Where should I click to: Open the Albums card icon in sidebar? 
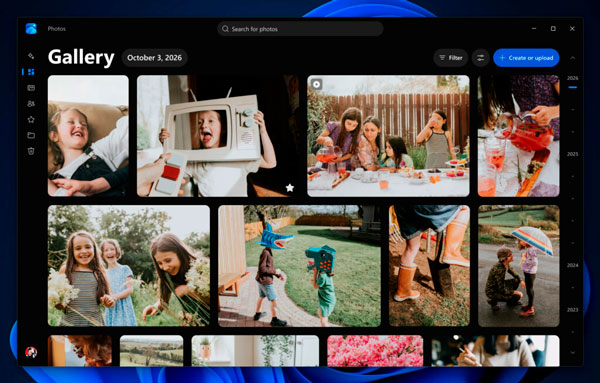pos(31,88)
